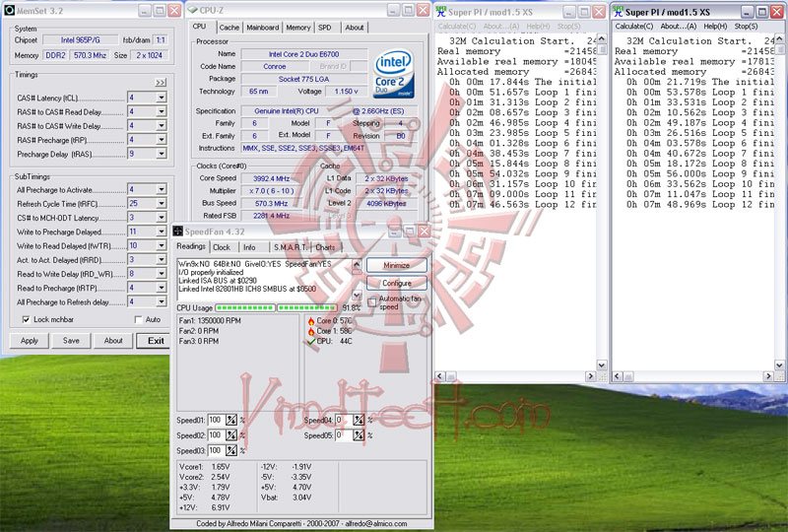Enable Auto checkbox in MemSet
This screenshot has height=532, width=788.
pyautogui.click(x=138, y=320)
